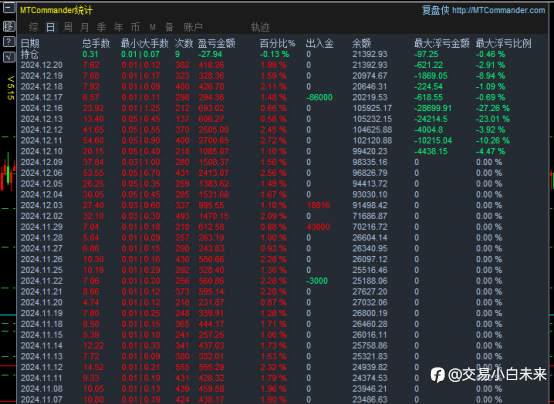This screenshot has height=404, width=554.
Task: Click the 复盘侠 label in the header
Action: click(x=436, y=10)
